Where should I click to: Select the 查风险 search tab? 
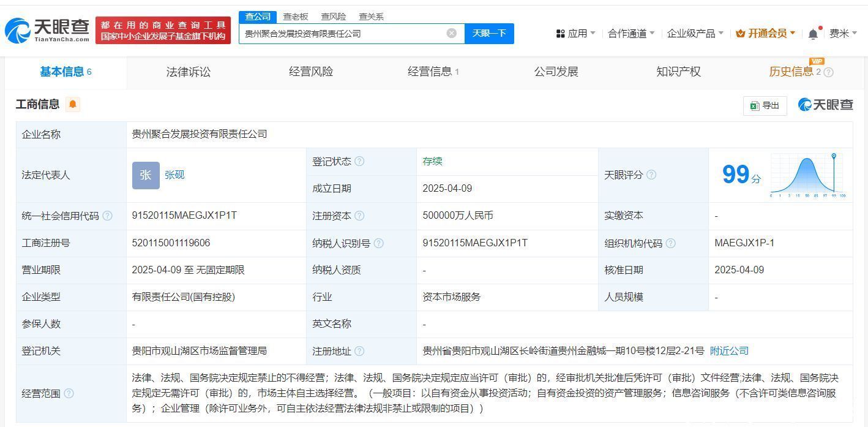(334, 17)
